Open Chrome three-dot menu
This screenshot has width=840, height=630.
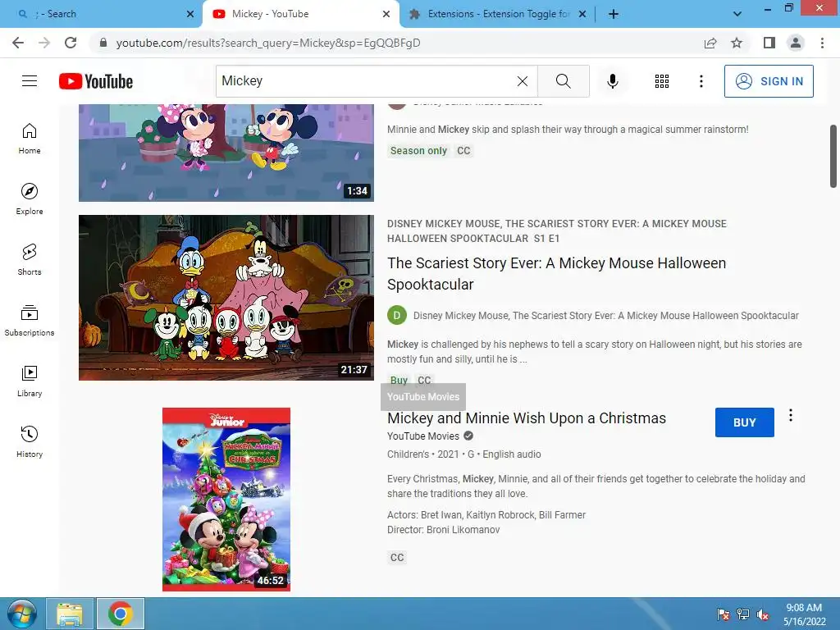click(x=822, y=43)
